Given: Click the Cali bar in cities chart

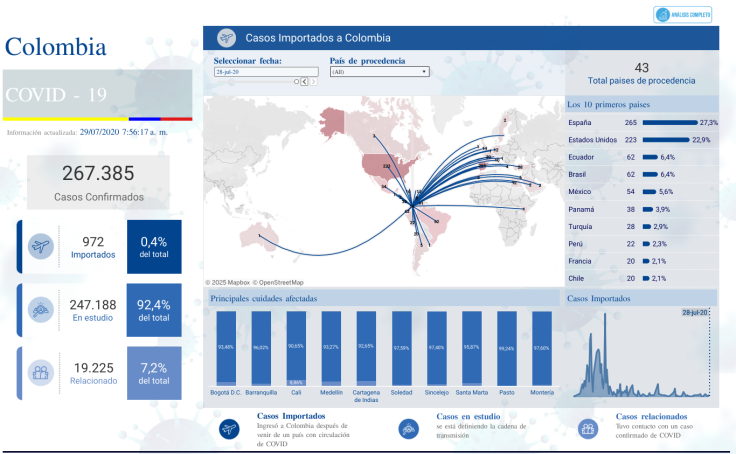Looking at the screenshot, I should click(x=296, y=347).
